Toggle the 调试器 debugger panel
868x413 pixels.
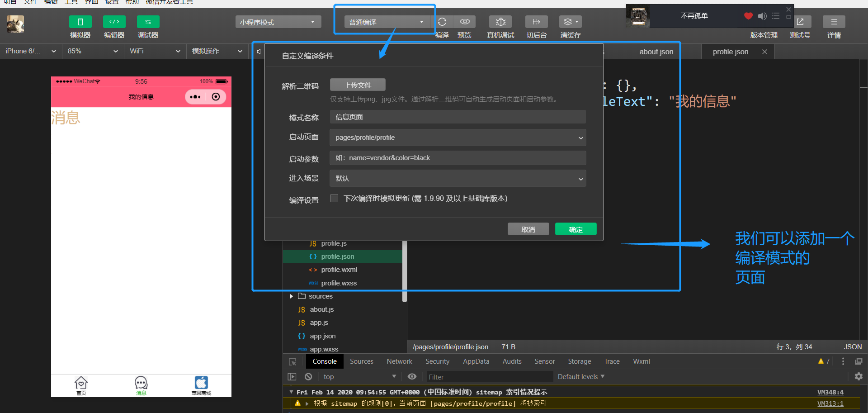click(x=148, y=22)
